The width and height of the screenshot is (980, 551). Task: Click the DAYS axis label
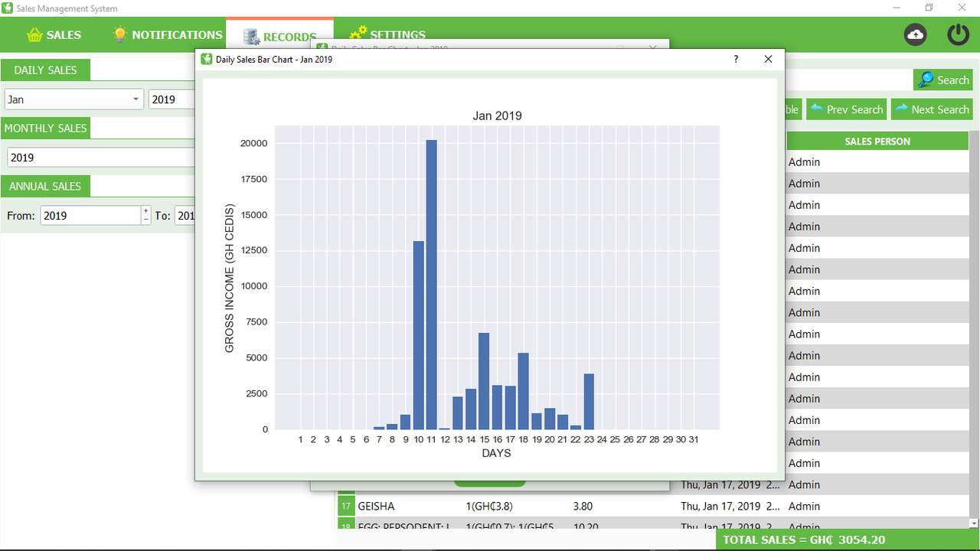(496, 453)
